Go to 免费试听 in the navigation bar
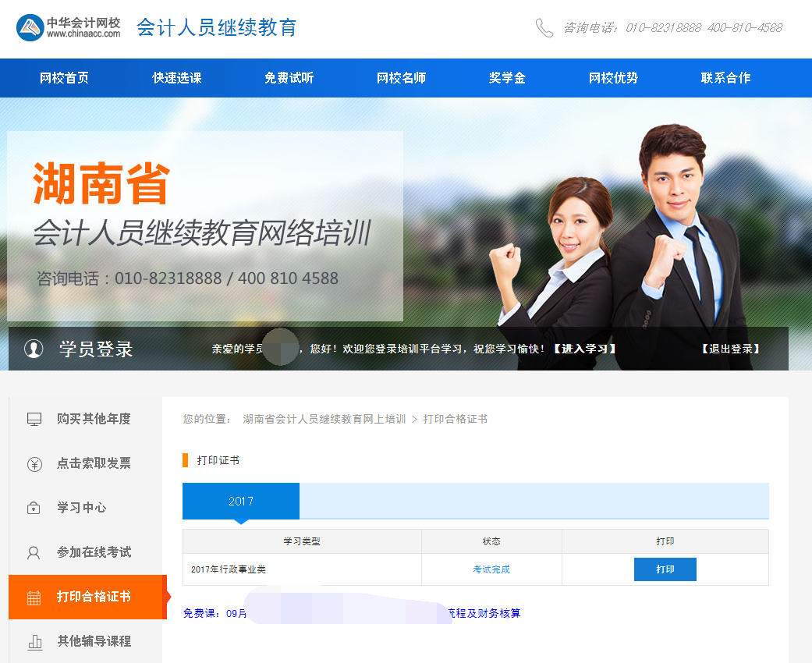This screenshot has height=663, width=812. [x=289, y=78]
